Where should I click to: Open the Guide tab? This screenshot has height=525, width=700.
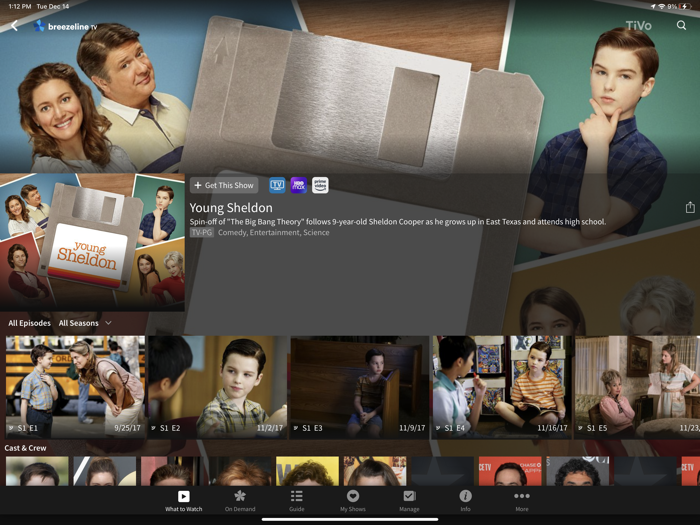296,501
